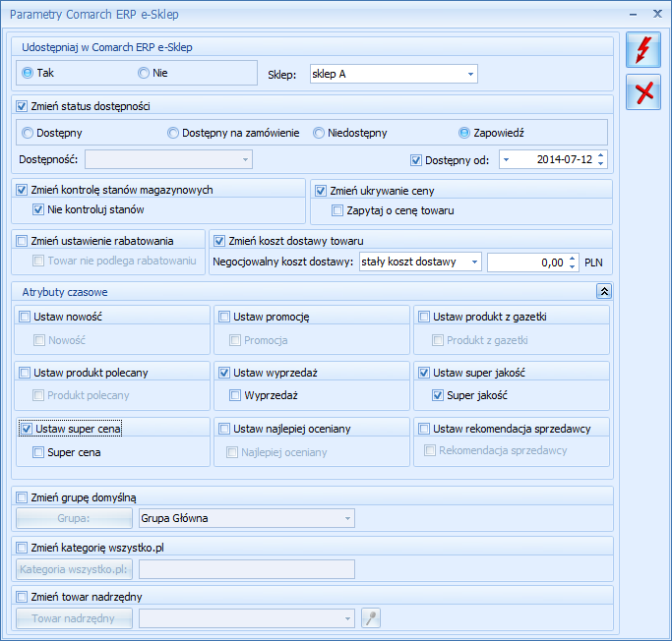Toggle Zmień koszt dostawy towaru
The image size is (672, 641).
click(219, 241)
